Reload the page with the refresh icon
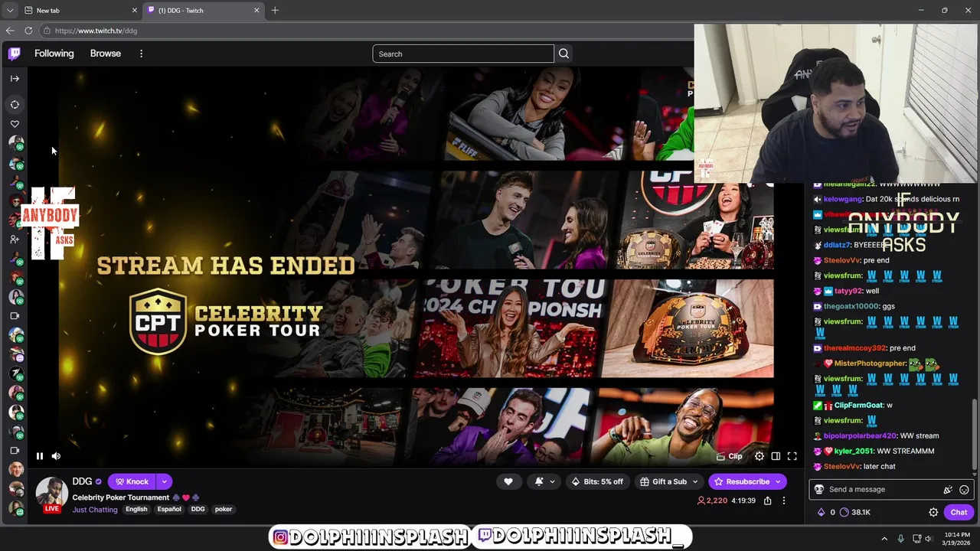 pos(28,31)
